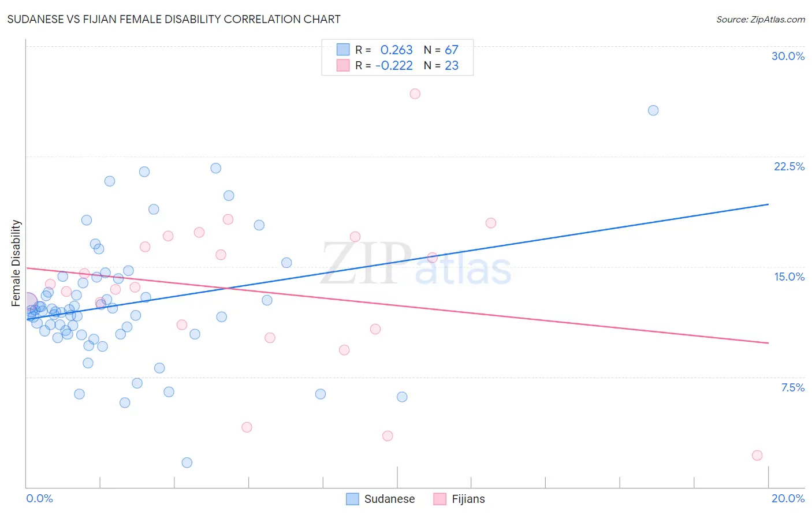Click the blue swatch beside R = 0.263
812x515 pixels.
(x=343, y=50)
